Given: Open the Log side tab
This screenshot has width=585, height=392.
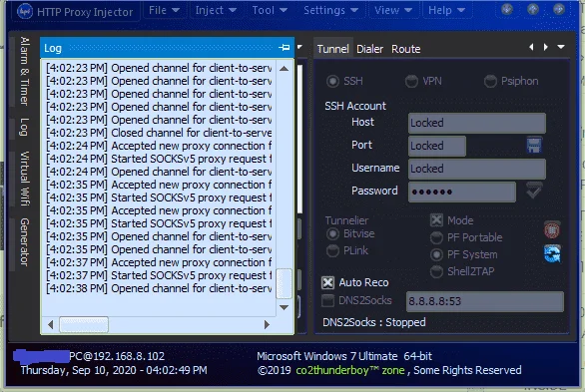Looking at the screenshot, I should (x=24, y=127).
